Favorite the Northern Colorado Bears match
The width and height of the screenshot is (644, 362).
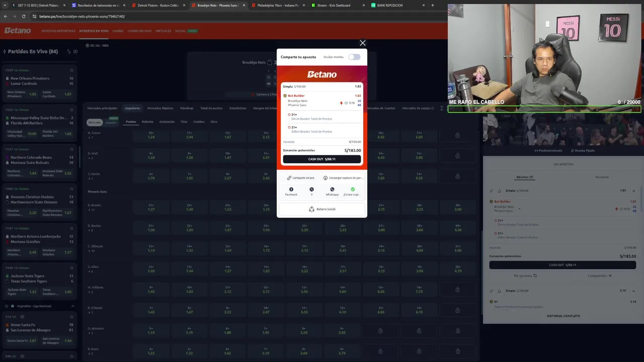coord(71,149)
